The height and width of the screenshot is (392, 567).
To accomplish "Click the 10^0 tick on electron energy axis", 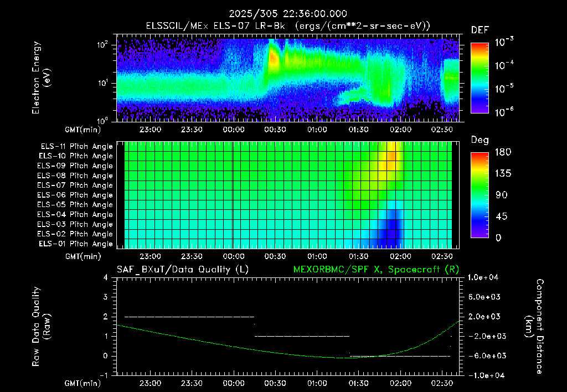I will [x=102, y=120].
